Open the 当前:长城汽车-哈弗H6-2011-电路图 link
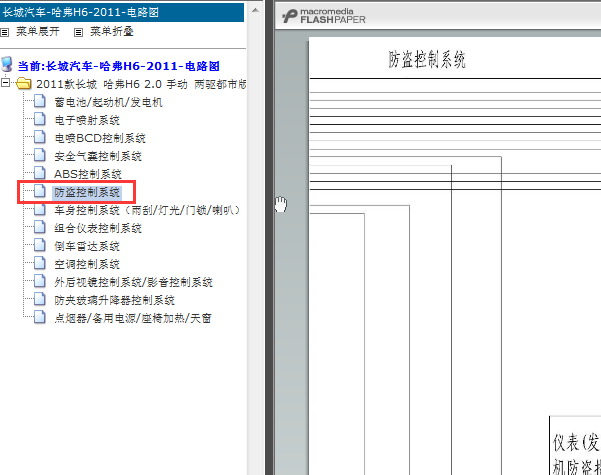The image size is (601, 475). (118, 66)
